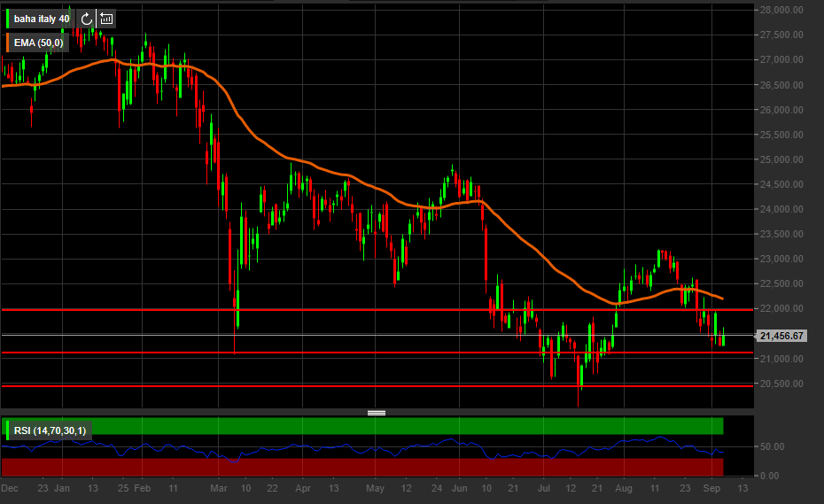Click the 23,000.00 price axis label
The width and height of the screenshot is (824, 504).
click(781, 260)
